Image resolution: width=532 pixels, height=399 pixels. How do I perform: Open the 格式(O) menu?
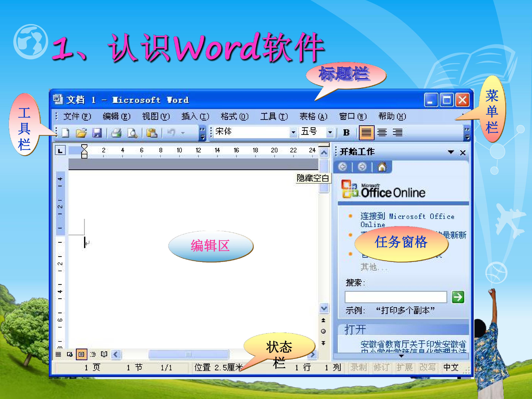point(235,116)
